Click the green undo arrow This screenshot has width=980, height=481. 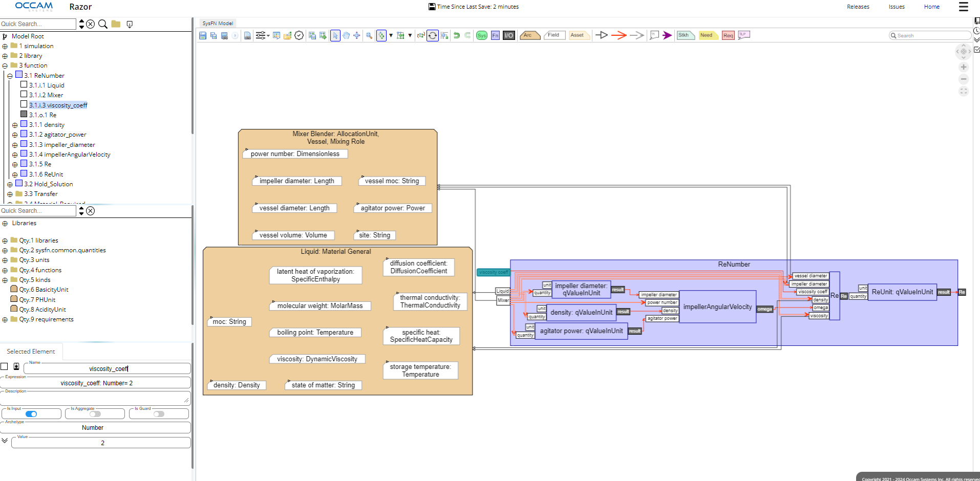[456, 35]
